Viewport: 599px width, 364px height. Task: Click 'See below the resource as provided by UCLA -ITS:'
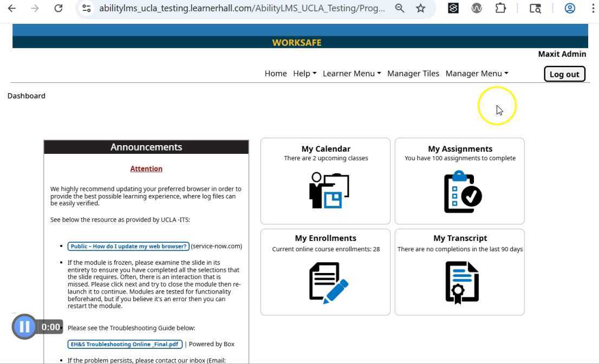coord(120,219)
